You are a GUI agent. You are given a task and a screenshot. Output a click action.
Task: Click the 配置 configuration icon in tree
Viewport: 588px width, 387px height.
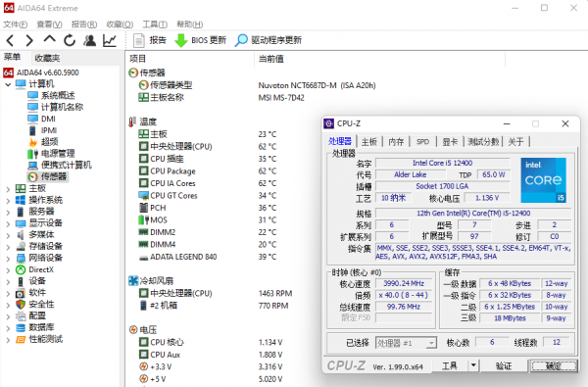pos(21,315)
